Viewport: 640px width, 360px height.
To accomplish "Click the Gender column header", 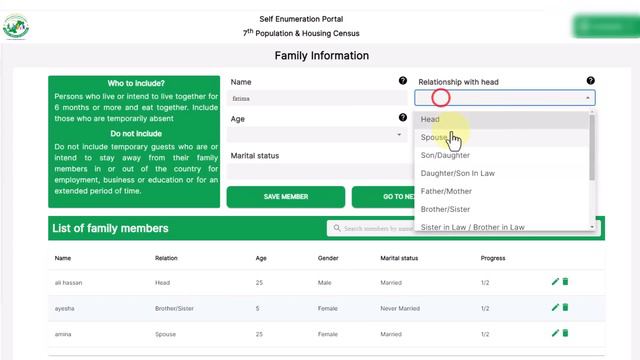I will [328, 258].
